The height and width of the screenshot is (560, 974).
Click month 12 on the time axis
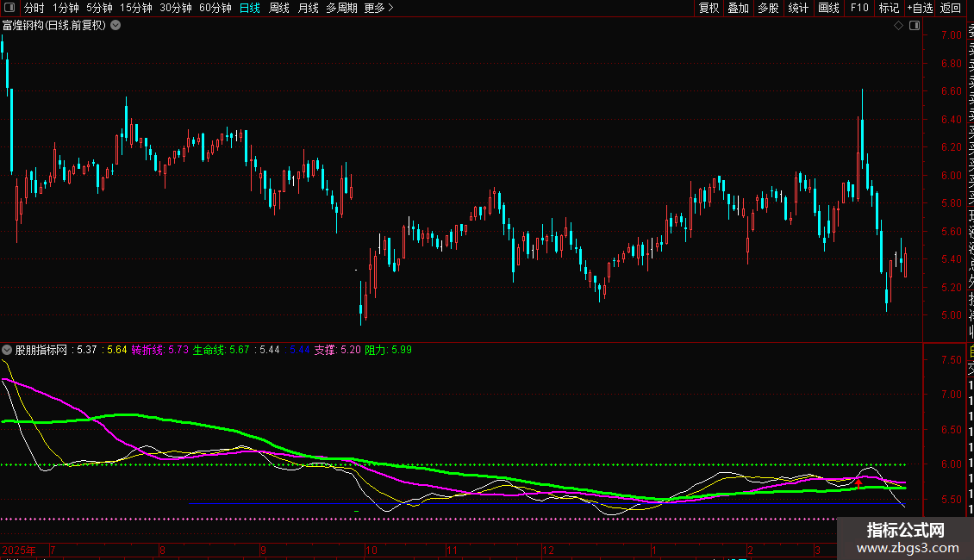[x=547, y=550]
